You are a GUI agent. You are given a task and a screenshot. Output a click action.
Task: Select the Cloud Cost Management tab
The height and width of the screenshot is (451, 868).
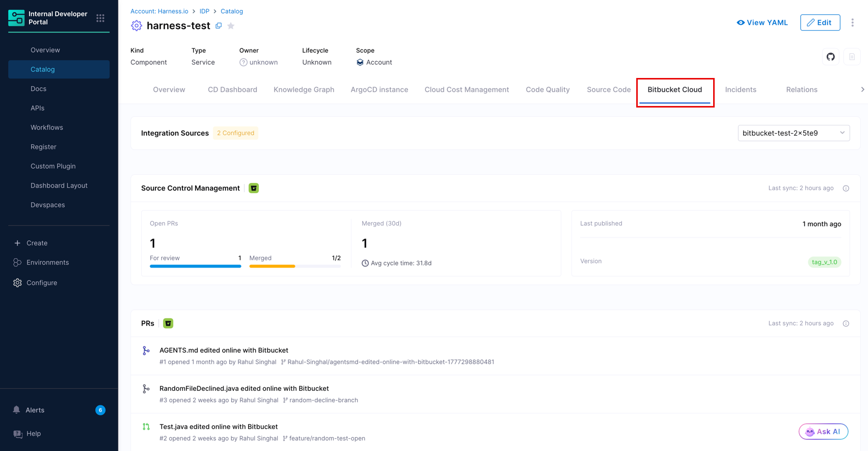467,90
